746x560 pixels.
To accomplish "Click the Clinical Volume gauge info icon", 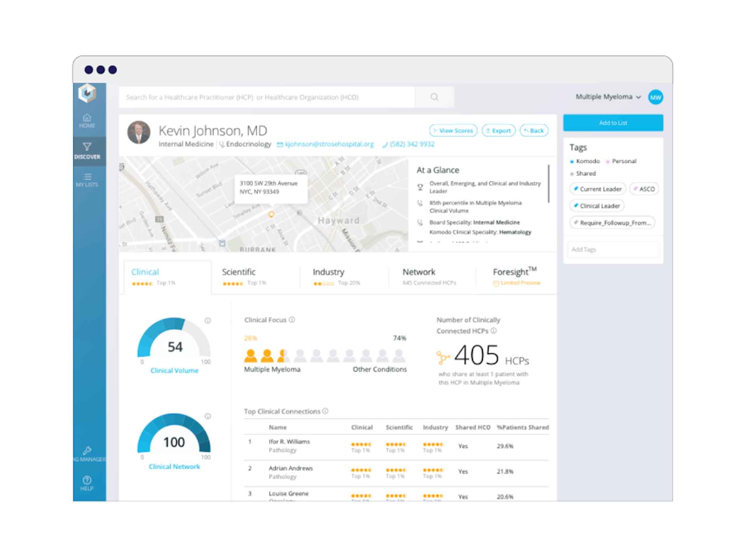I will 207,320.
